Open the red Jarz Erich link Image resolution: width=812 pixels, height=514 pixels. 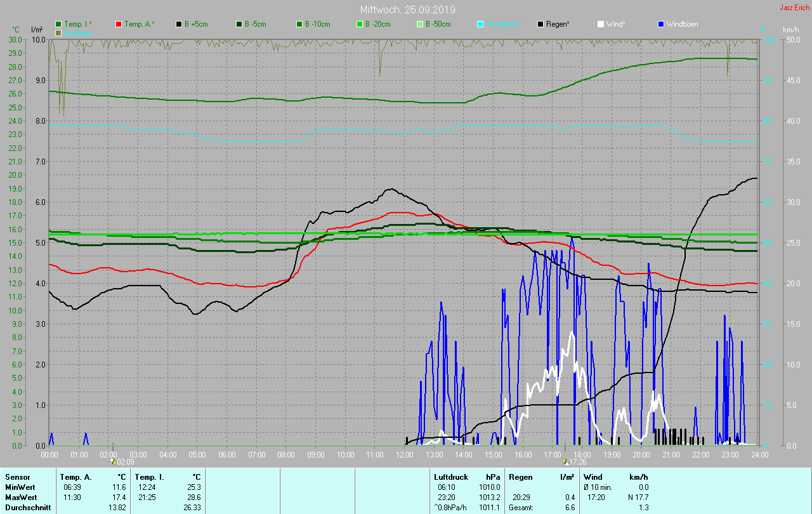794,8
